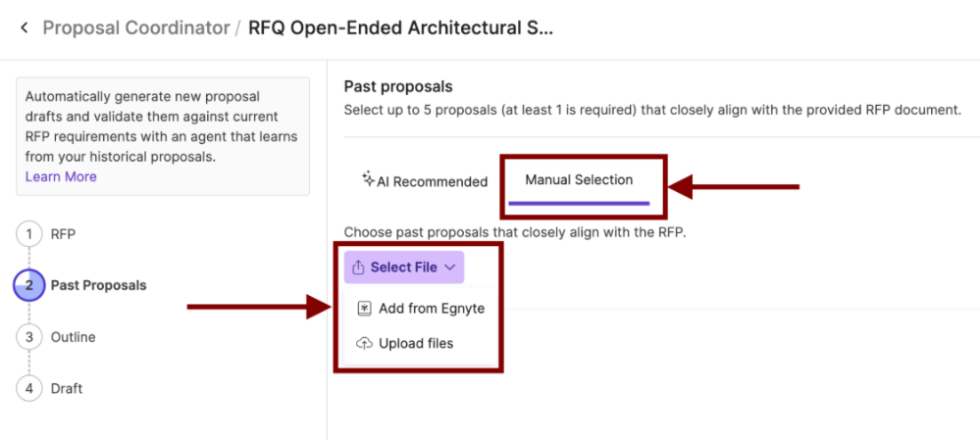Click the Egnyte icon in the menu

click(364, 309)
